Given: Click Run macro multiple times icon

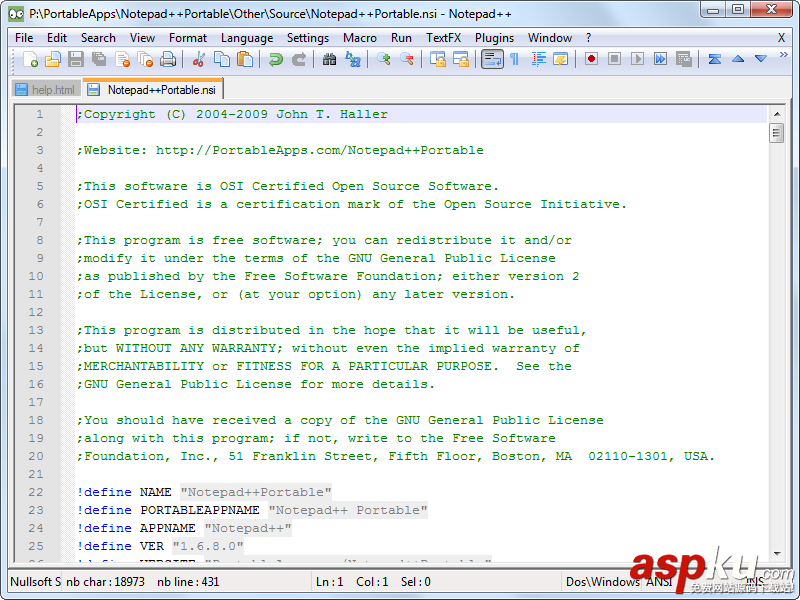Looking at the screenshot, I should (660, 59).
